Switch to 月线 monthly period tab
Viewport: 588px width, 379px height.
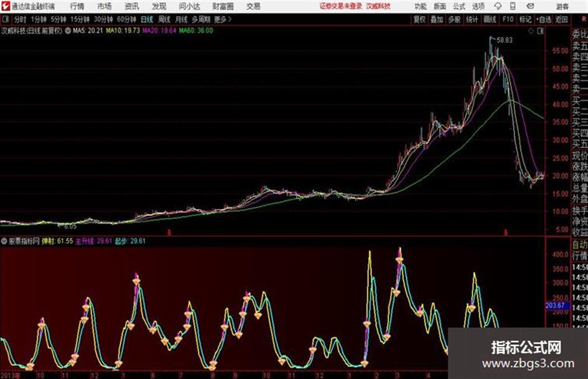point(182,19)
